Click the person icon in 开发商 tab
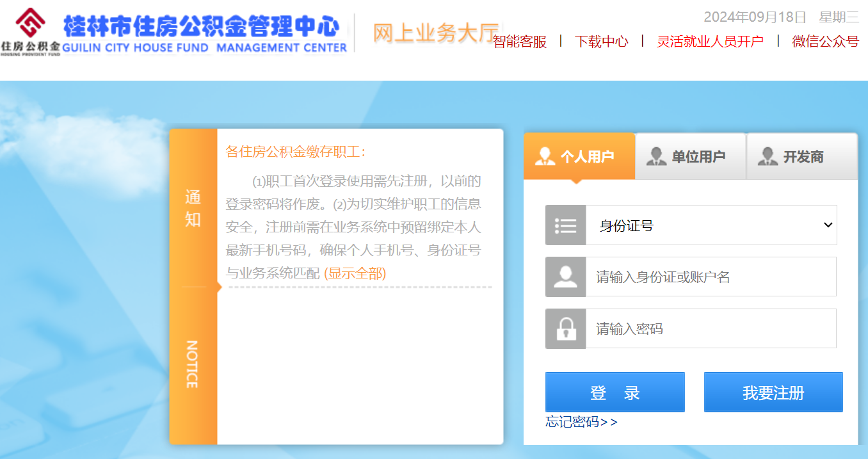This screenshot has height=459, width=868. (768, 156)
